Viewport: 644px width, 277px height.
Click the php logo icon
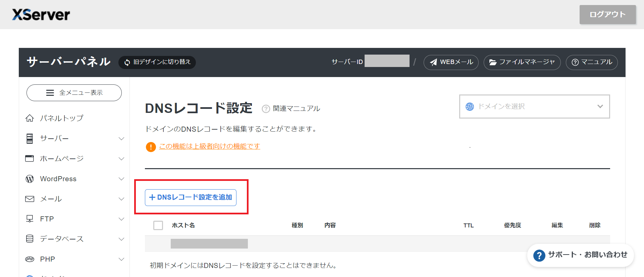pyautogui.click(x=30, y=259)
